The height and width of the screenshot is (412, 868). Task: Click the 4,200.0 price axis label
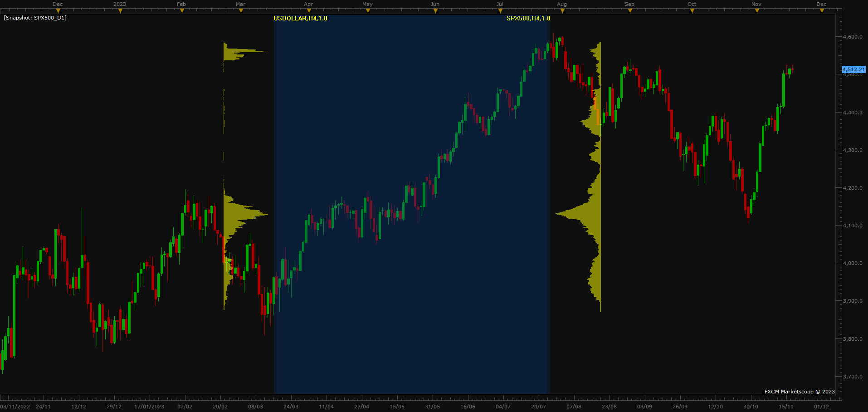(853, 188)
